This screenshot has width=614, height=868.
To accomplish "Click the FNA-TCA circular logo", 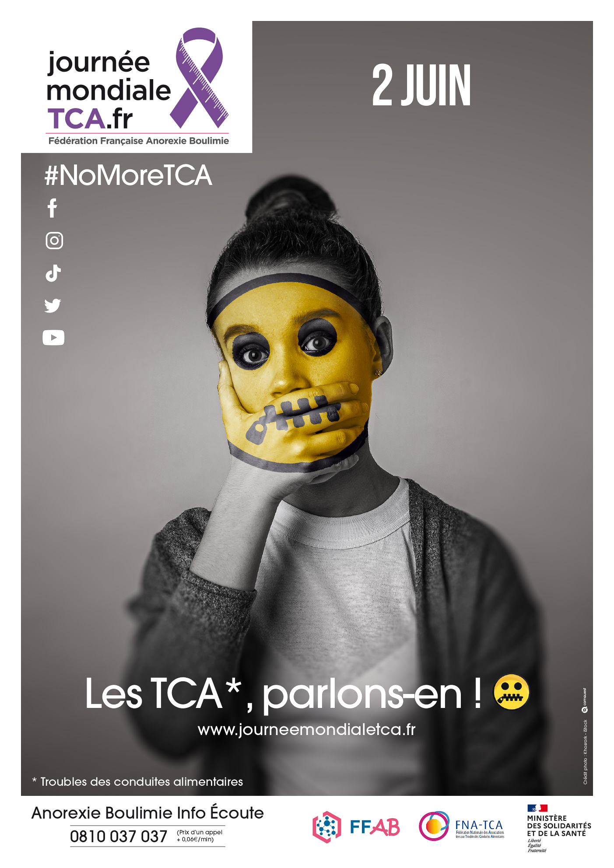I will tap(434, 826).
